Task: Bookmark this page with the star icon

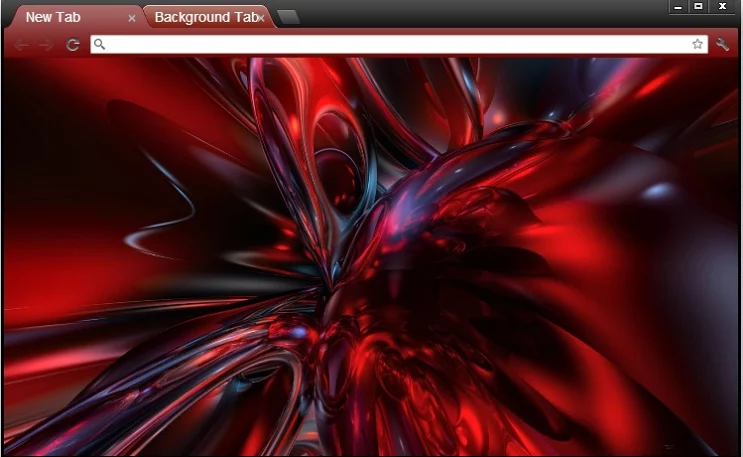Action: tap(697, 44)
